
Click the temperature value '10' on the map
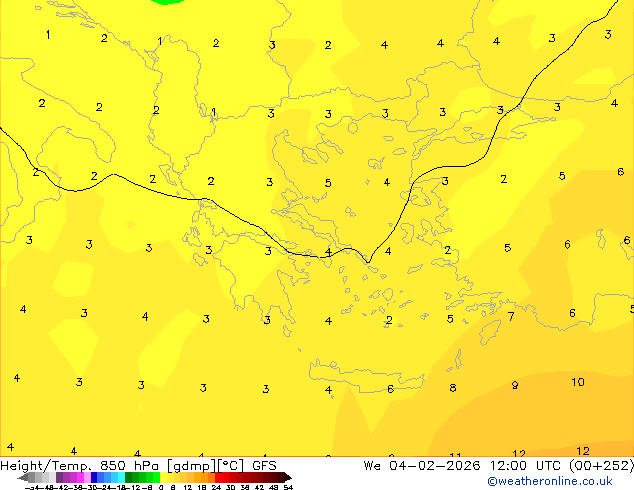(578, 382)
